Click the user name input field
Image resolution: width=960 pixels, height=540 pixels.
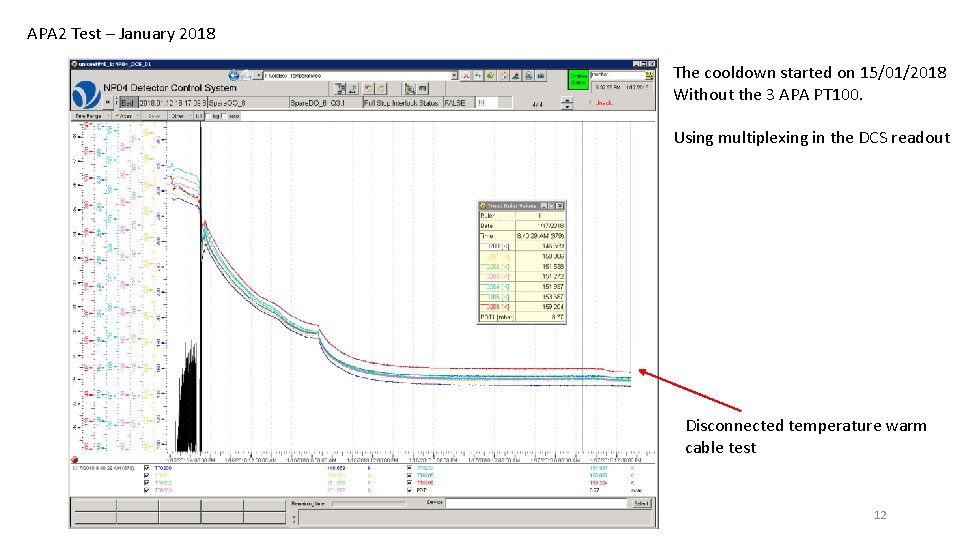(x=617, y=75)
